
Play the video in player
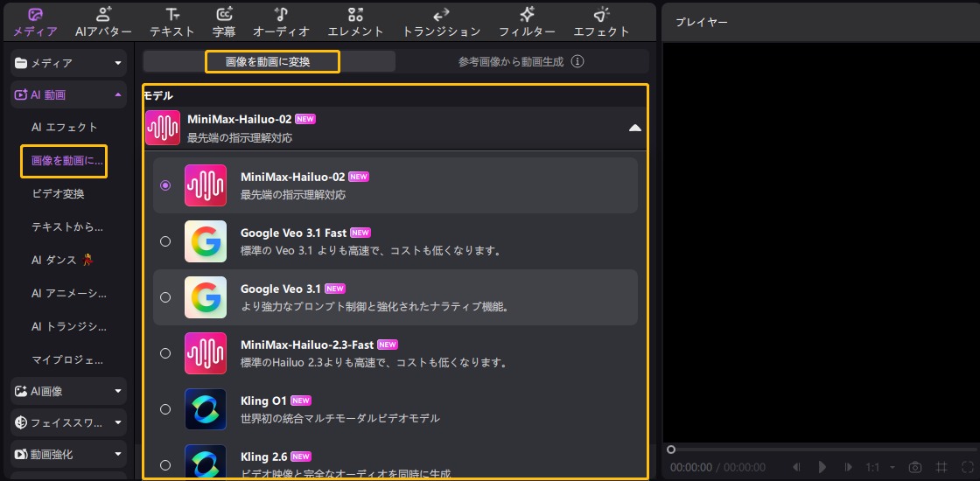(822, 467)
